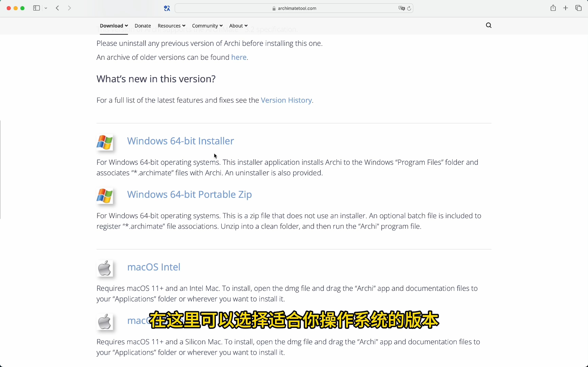The width and height of the screenshot is (588, 367).
Task: Click the translate icon left of address bar
Action: [167, 8]
